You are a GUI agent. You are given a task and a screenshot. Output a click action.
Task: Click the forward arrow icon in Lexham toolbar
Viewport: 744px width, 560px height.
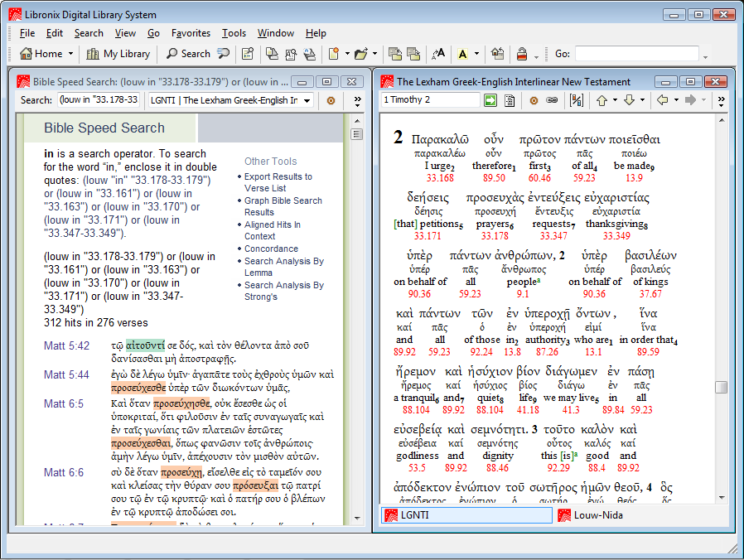(691, 100)
